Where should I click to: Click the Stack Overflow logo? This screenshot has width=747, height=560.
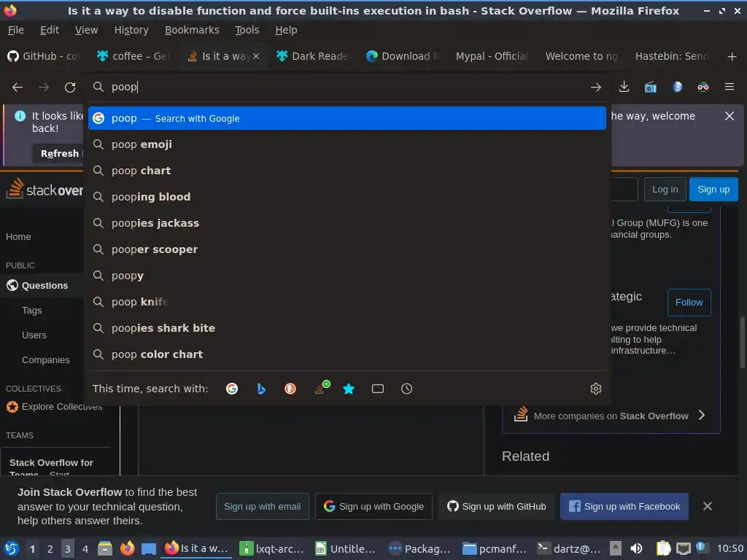click(x=44, y=189)
